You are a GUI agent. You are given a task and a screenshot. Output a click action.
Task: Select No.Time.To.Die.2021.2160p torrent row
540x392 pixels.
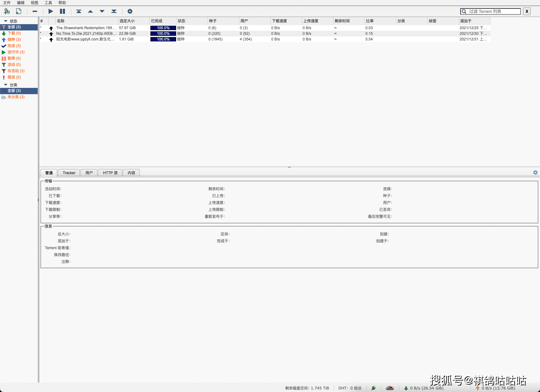(265, 34)
